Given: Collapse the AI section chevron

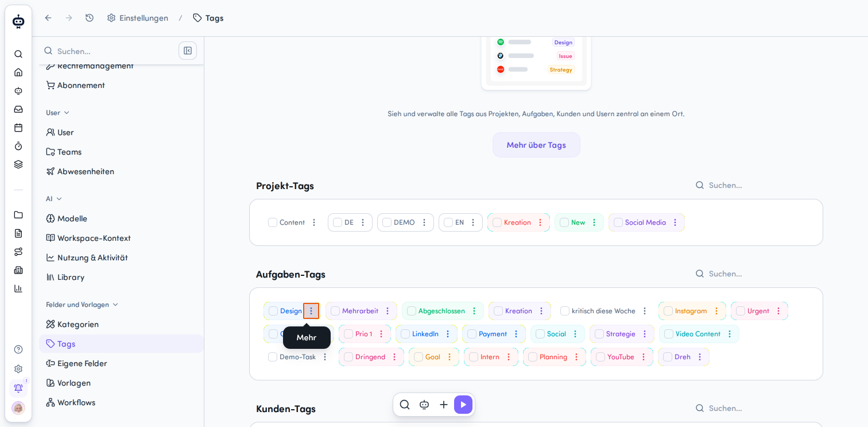Looking at the screenshot, I should (x=59, y=199).
